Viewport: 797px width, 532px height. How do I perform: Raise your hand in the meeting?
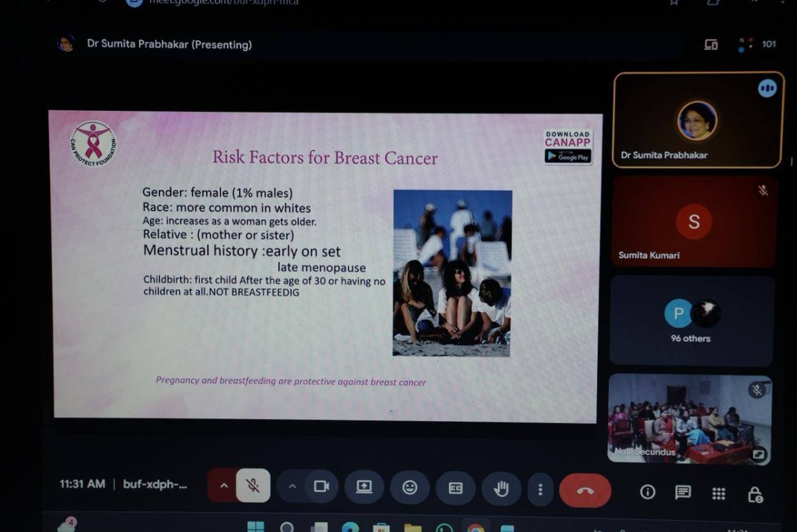tap(501, 489)
